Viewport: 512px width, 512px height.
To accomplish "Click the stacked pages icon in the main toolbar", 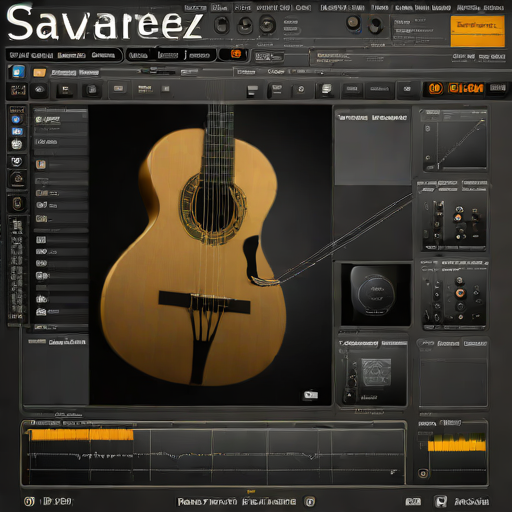I will pos(326,89).
